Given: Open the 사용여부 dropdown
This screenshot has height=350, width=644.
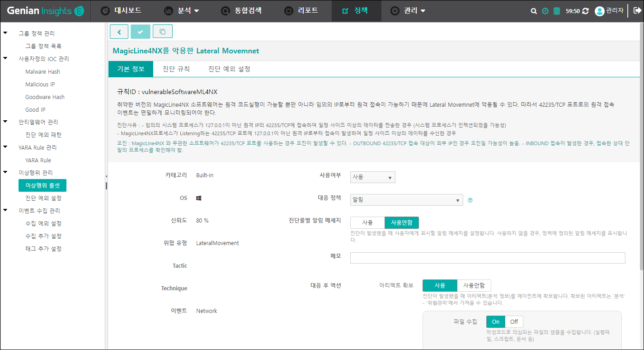Looking at the screenshot, I should (372, 177).
